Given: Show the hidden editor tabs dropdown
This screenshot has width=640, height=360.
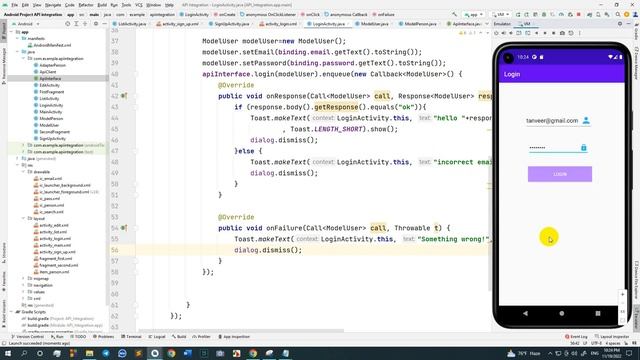Looking at the screenshot, I should (x=487, y=24).
